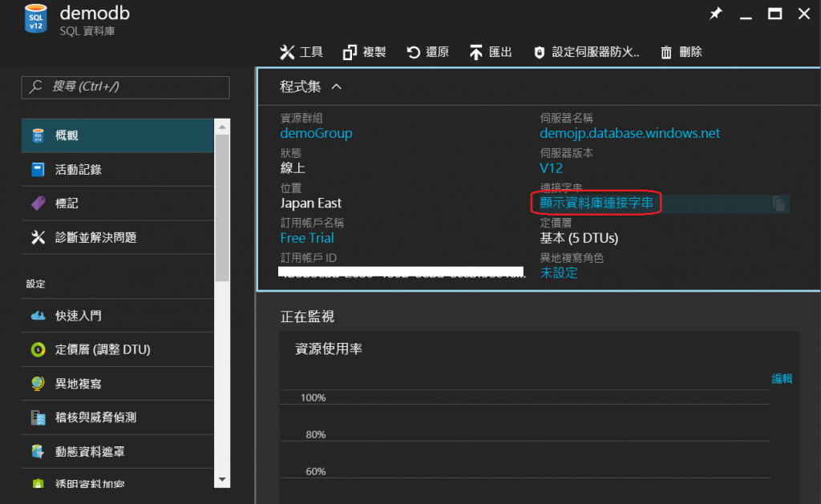Click the 資源群組 label
Screen dimensions: 821x504
point(301,119)
